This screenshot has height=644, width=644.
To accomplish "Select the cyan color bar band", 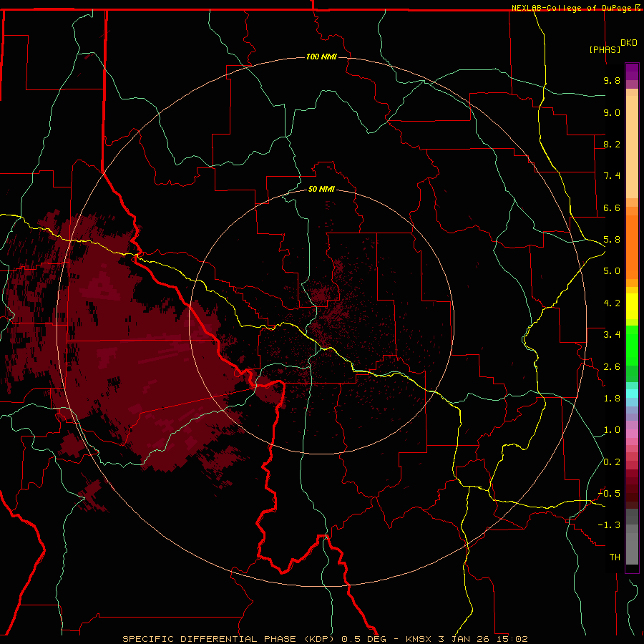I will pyautogui.click(x=632, y=394).
